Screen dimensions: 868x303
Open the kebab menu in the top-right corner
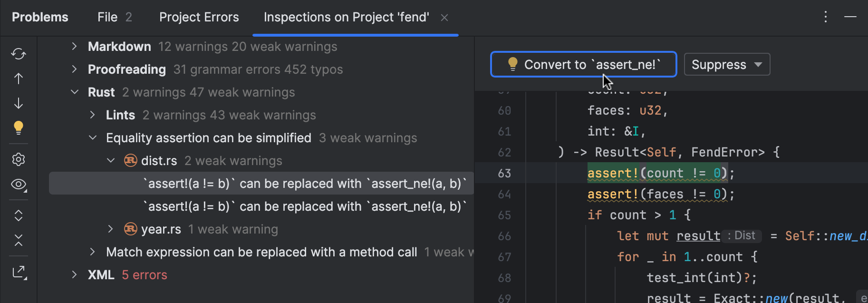click(826, 17)
